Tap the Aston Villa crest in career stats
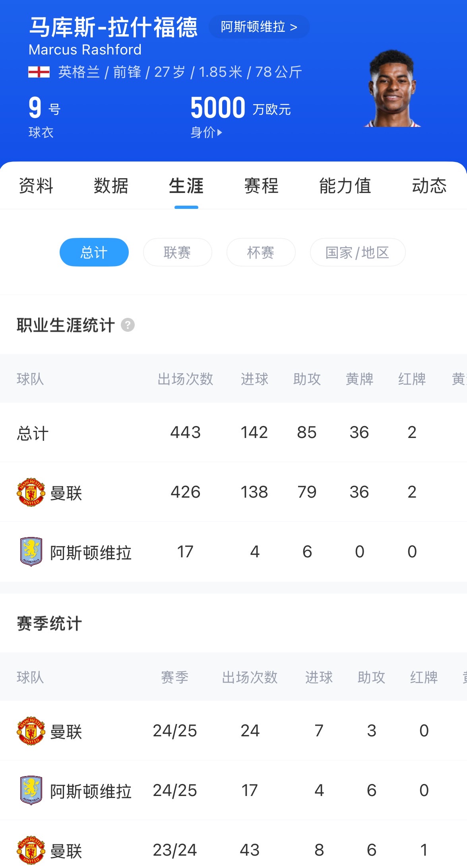 (x=31, y=552)
